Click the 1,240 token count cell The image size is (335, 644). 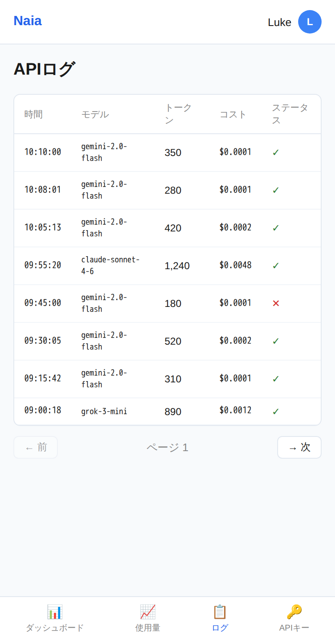coord(177,266)
